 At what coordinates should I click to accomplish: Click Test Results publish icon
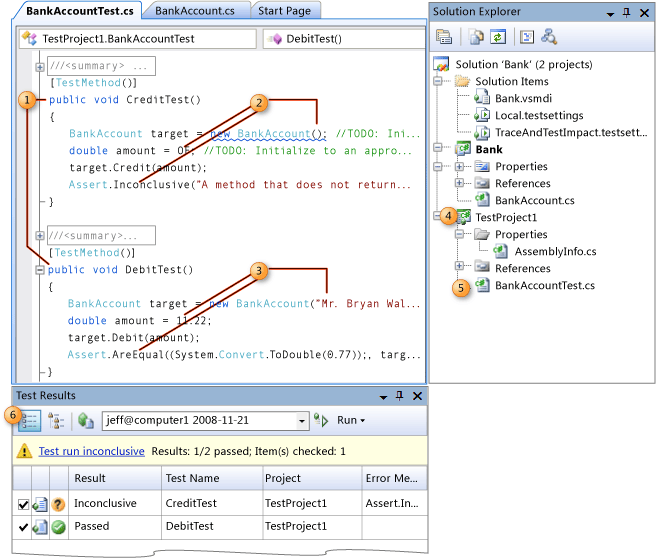point(86,421)
